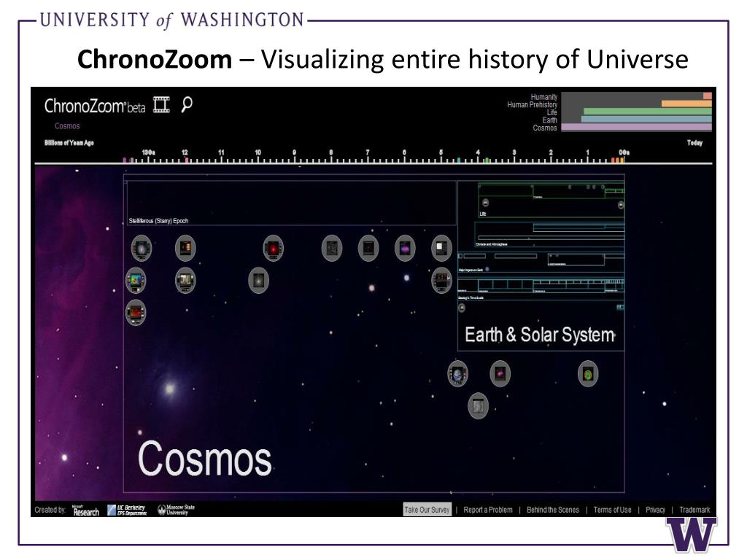Open the dark red landscape exhibit thumbnail

136,313
